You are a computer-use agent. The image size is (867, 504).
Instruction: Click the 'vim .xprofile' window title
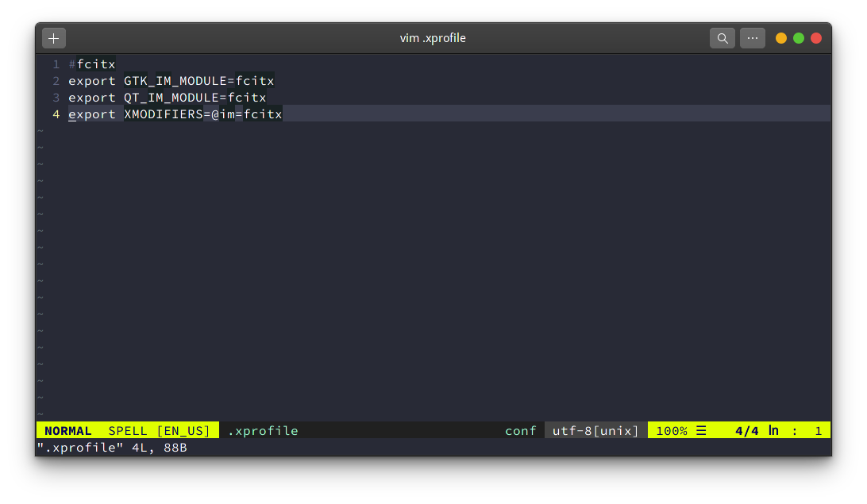tap(433, 38)
